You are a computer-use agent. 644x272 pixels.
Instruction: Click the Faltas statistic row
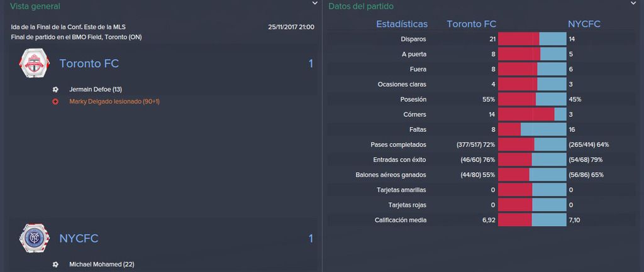[481, 129]
